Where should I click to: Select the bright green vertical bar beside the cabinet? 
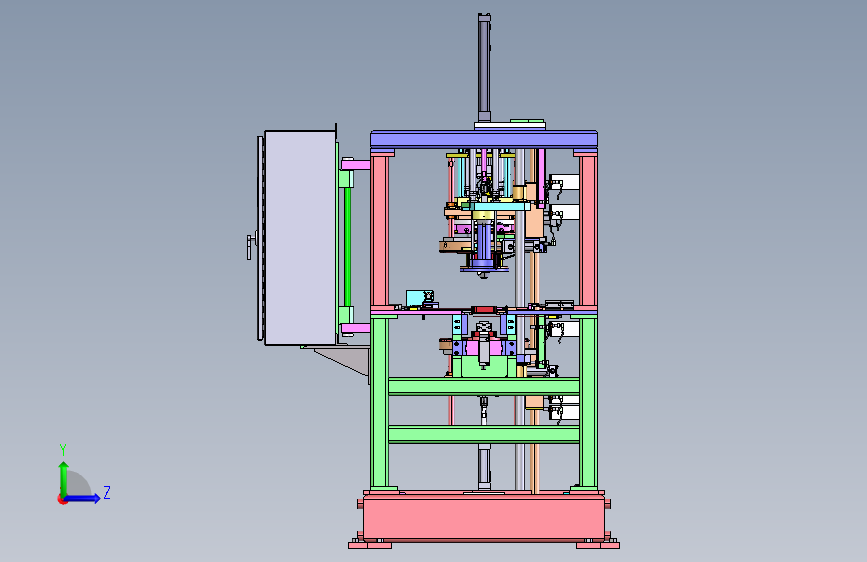click(x=347, y=247)
